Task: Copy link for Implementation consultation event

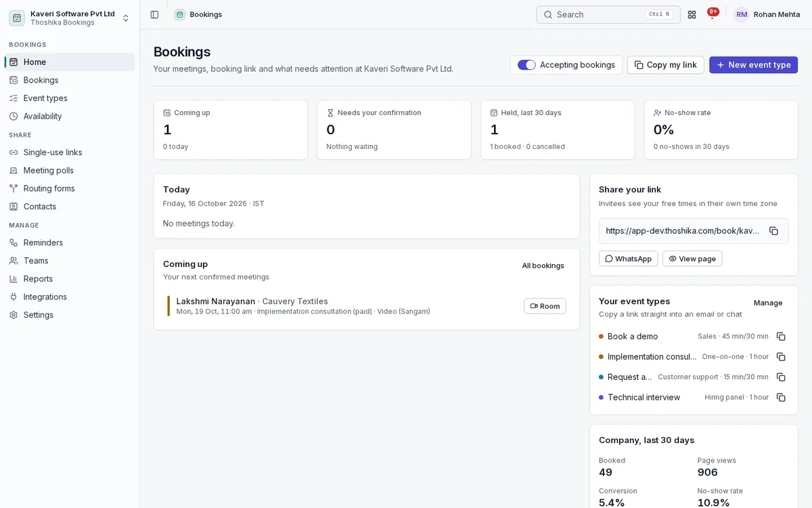Action: tap(781, 357)
